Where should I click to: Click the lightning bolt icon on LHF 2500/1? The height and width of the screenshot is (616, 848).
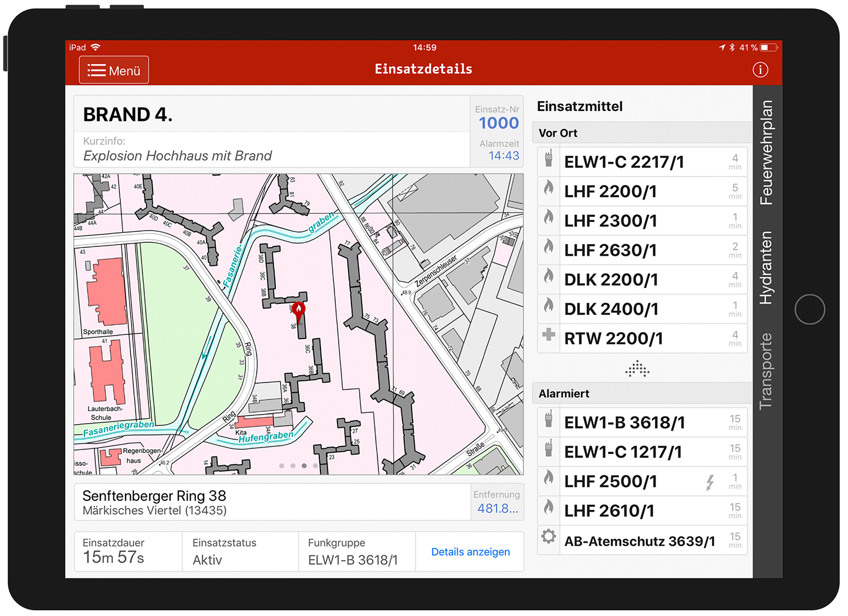pyautogui.click(x=710, y=482)
